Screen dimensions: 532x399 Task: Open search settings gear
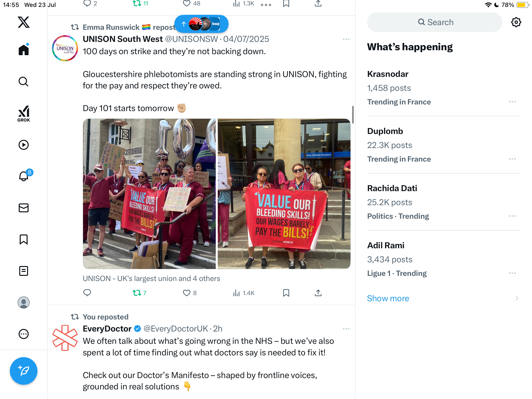point(516,22)
